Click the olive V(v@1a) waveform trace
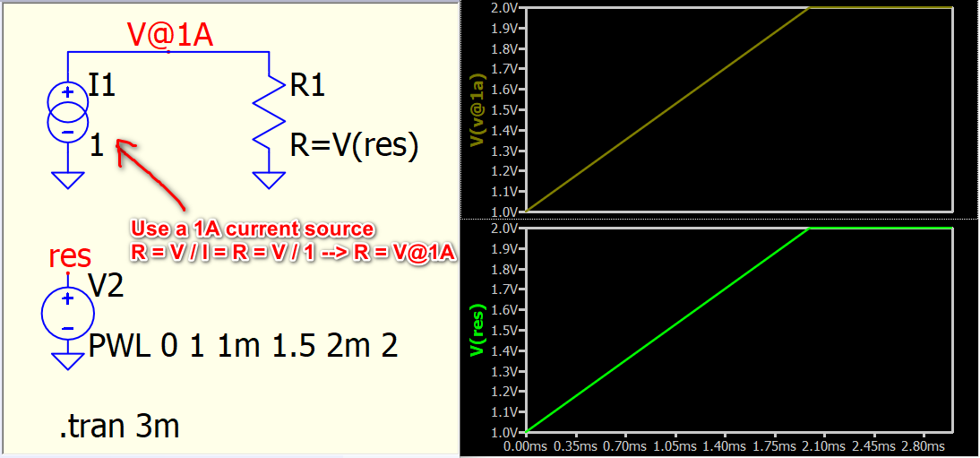980x458 pixels. pyautogui.click(x=669, y=109)
